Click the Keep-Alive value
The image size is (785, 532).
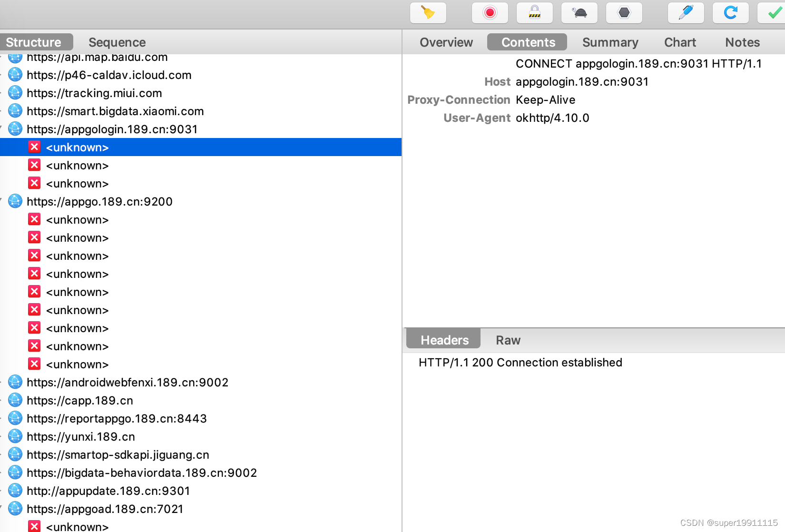545,99
